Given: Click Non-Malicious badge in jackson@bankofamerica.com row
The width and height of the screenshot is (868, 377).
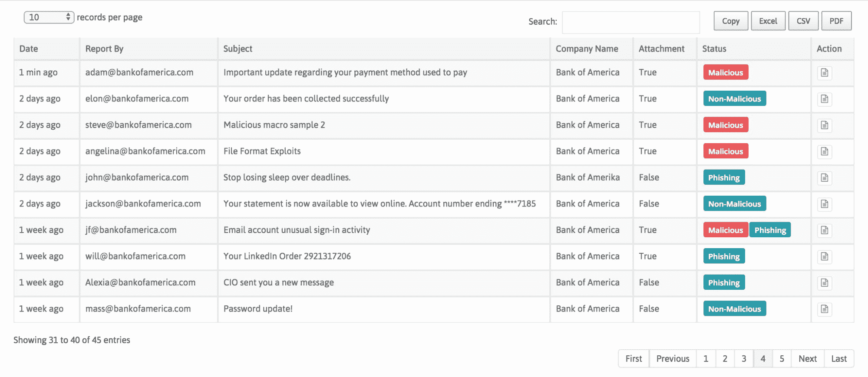Looking at the screenshot, I should pos(735,204).
